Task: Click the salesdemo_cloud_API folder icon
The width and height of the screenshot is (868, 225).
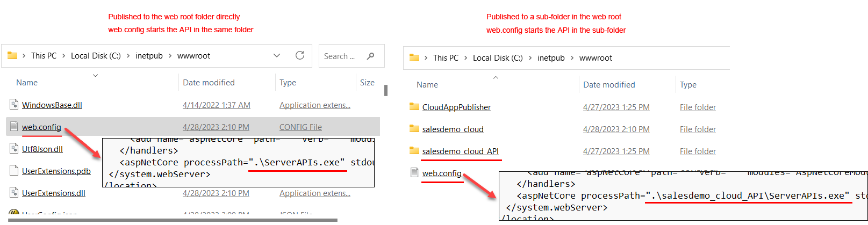Action: 414,151
